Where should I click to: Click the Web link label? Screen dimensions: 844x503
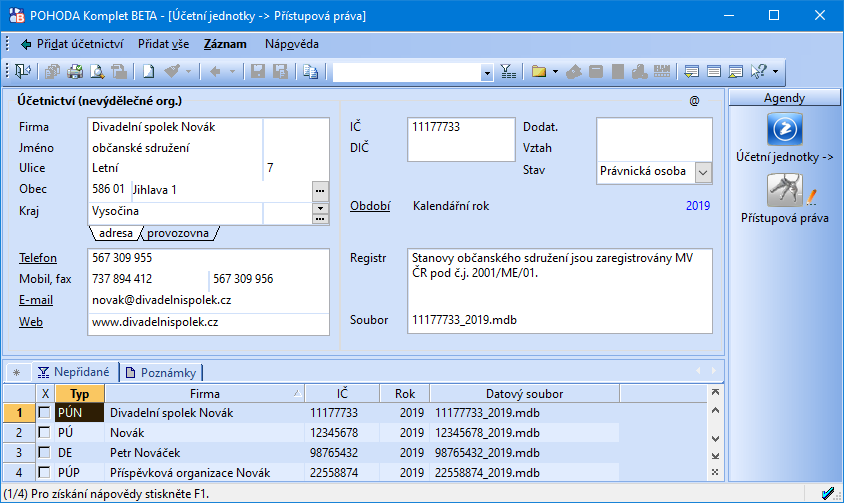31,322
